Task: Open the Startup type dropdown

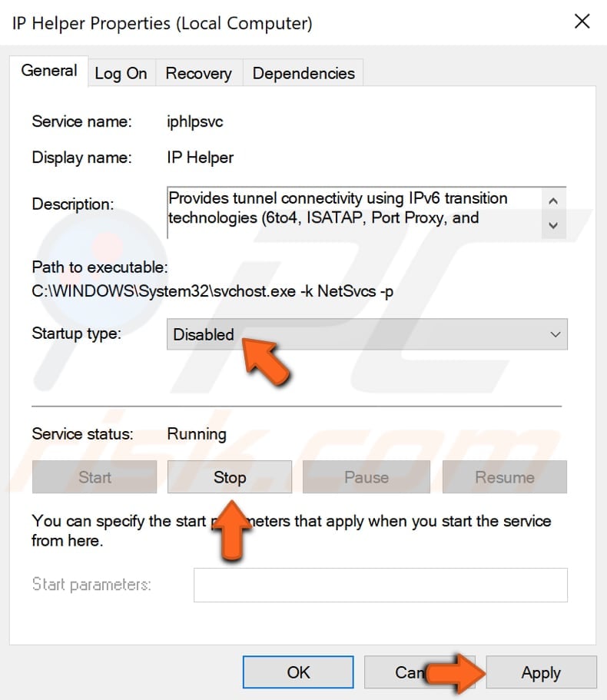Action: point(365,334)
